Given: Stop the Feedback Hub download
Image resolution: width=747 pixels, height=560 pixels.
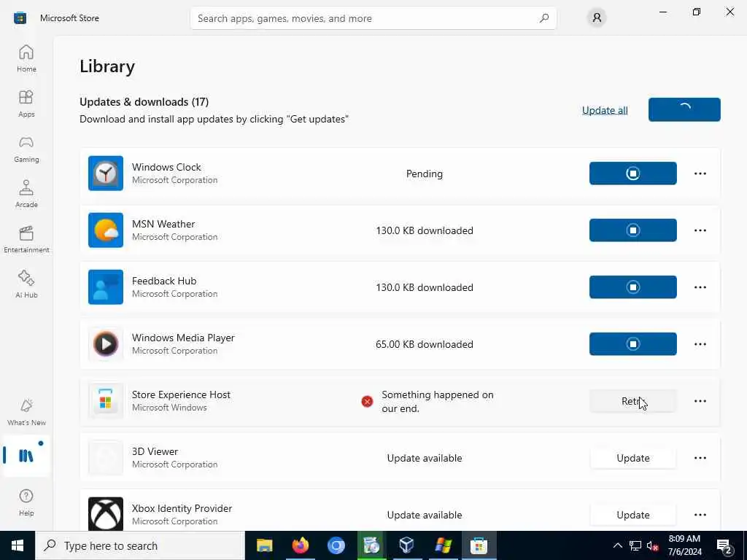Looking at the screenshot, I should pyautogui.click(x=632, y=287).
